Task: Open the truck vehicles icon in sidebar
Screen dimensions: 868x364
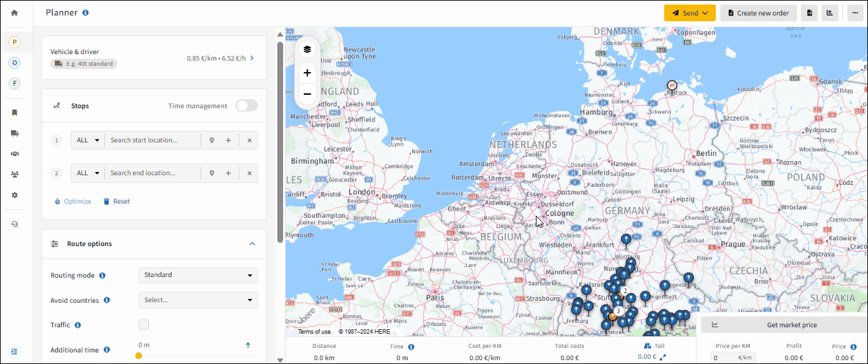Action: click(14, 133)
